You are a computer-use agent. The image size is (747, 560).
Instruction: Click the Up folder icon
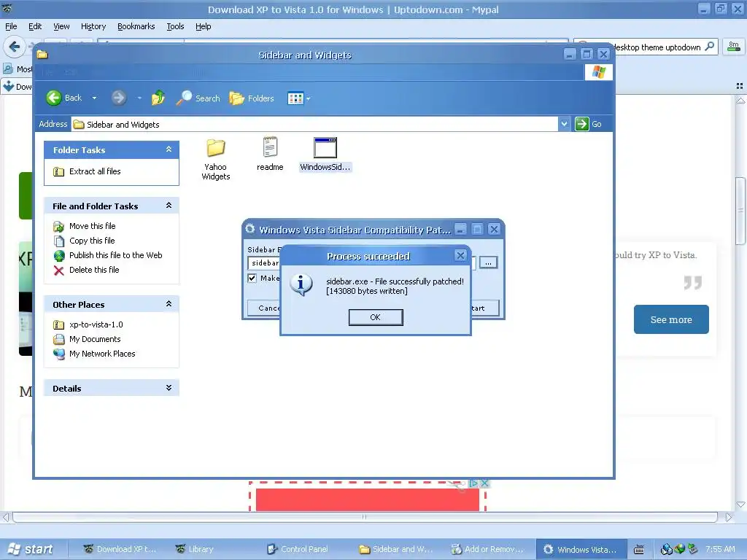point(158,98)
